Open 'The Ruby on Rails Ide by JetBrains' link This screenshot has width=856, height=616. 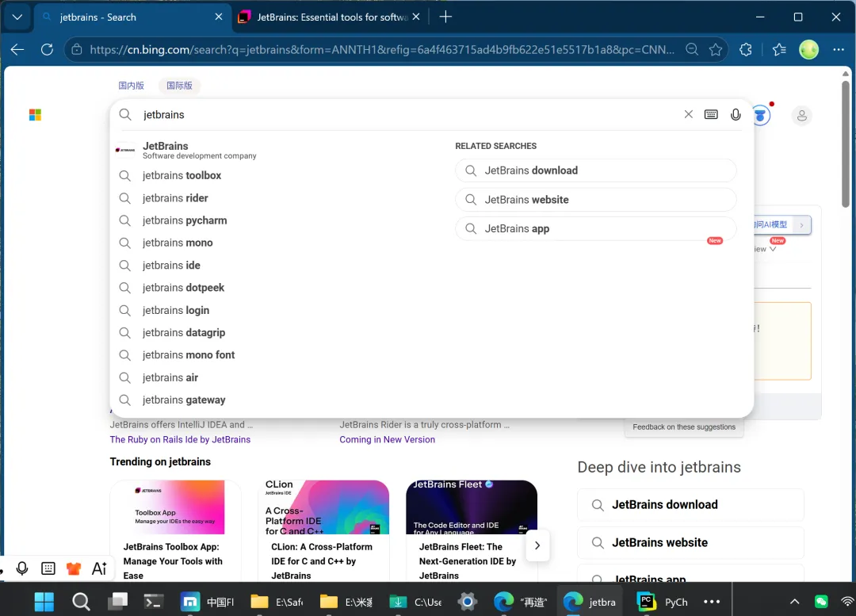(180, 440)
